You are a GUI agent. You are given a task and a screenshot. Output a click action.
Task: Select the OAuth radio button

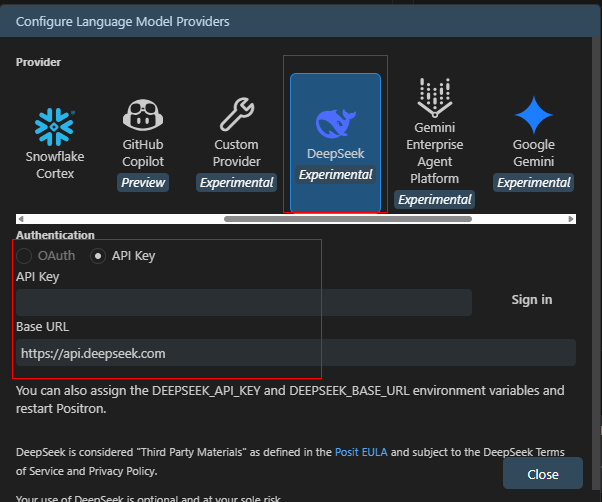pos(24,256)
